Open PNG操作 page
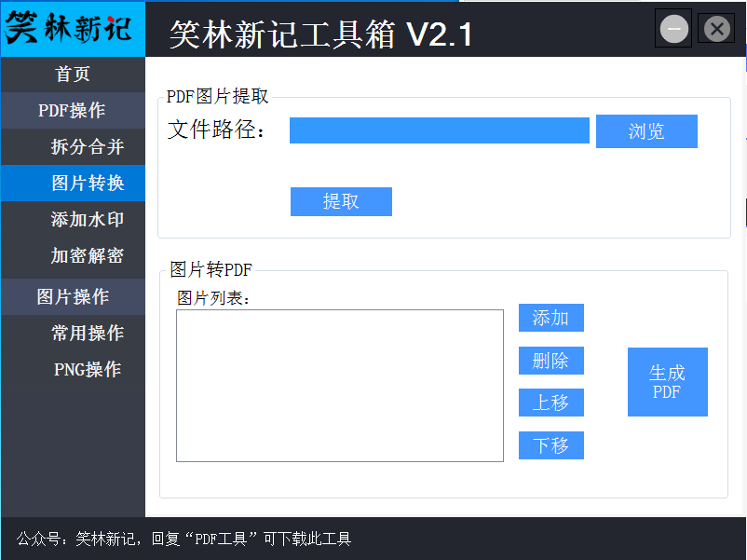This screenshot has width=747, height=560. pyautogui.click(x=73, y=369)
